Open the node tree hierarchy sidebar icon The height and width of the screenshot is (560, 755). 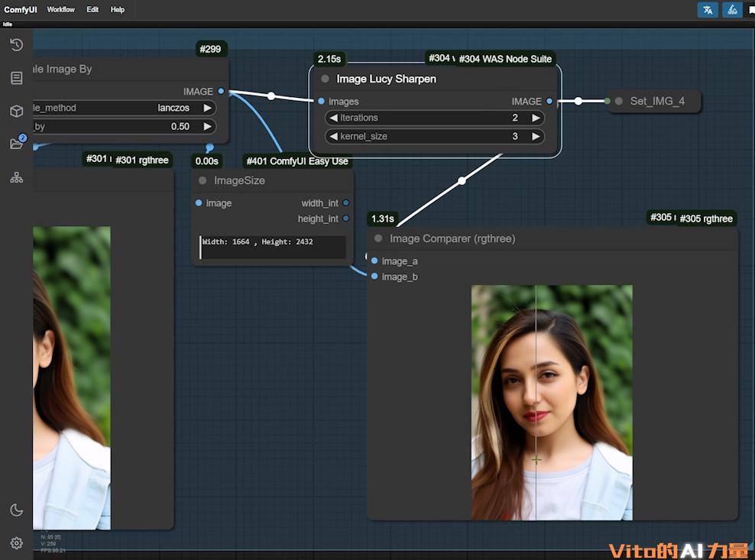pos(16,178)
